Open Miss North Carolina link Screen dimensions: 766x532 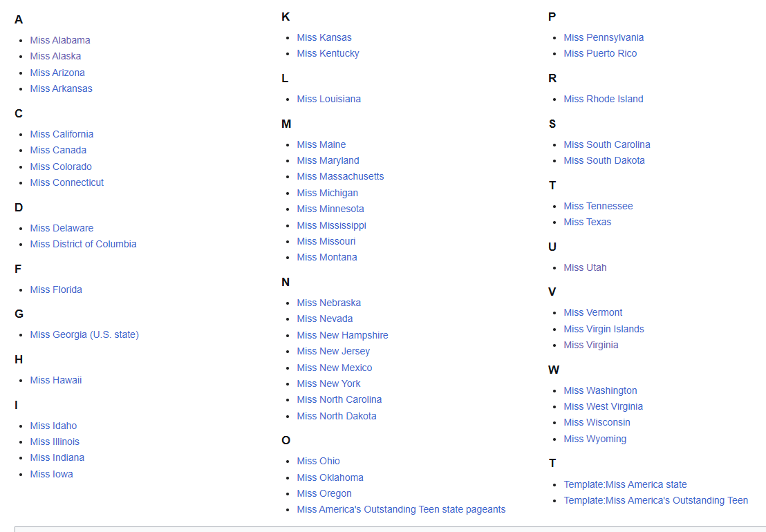(x=339, y=399)
